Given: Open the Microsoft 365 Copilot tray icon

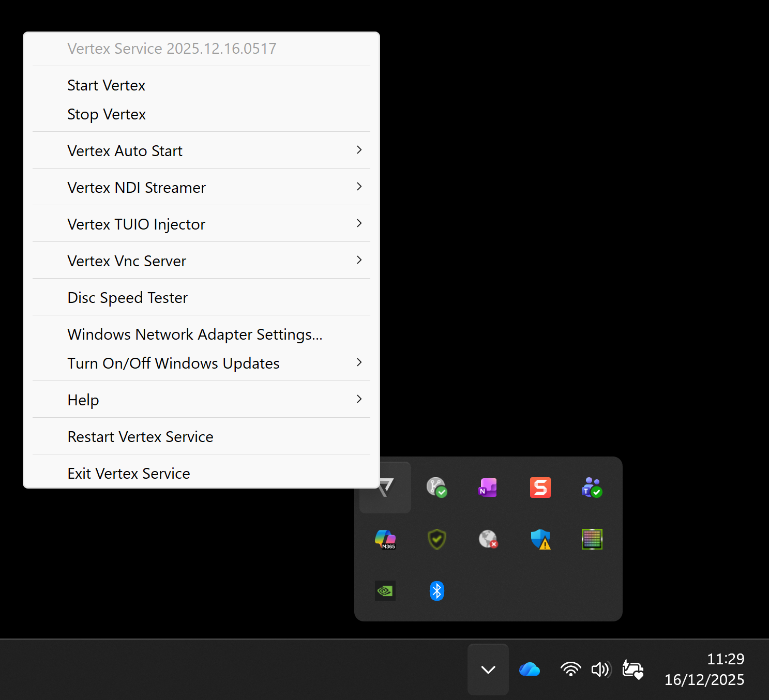Looking at the screenshot, I should tap(385, 539).
